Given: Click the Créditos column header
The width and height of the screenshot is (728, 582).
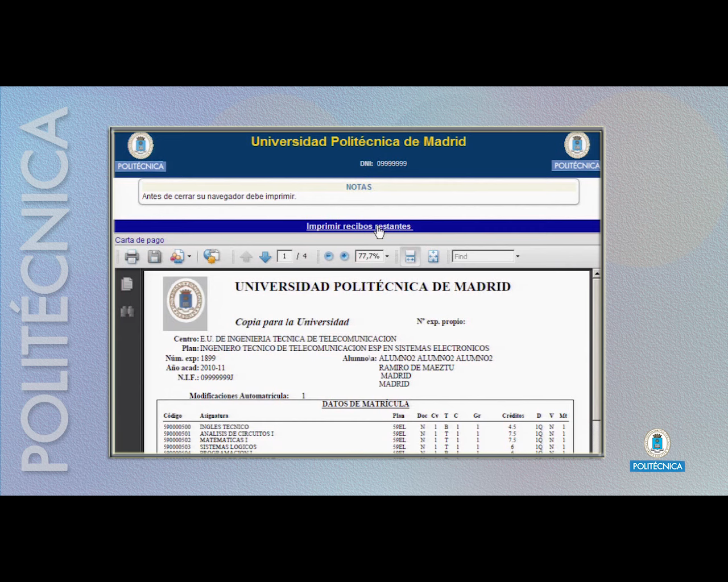Looking at the screenshot, I should click(513, 416).
